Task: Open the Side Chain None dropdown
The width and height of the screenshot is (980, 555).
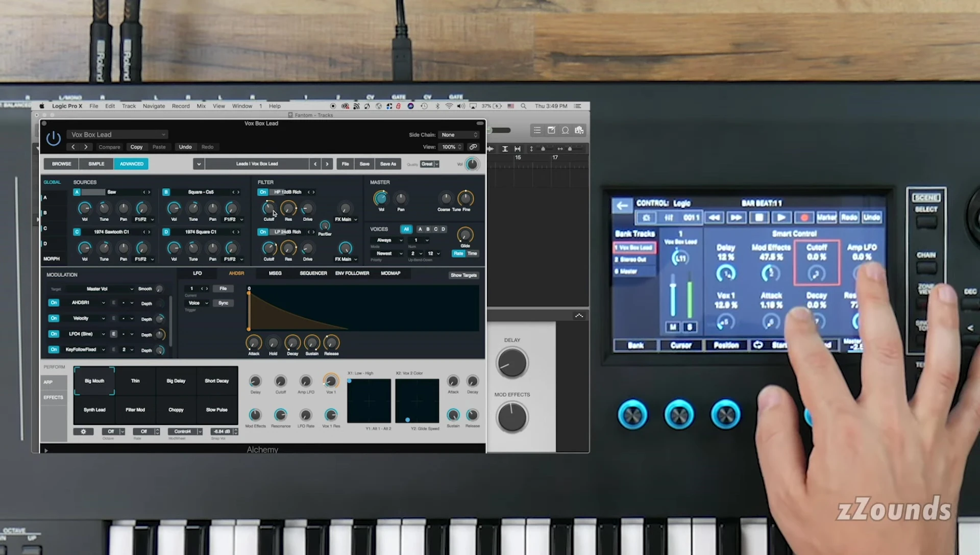Action: (x=459, y=135)
